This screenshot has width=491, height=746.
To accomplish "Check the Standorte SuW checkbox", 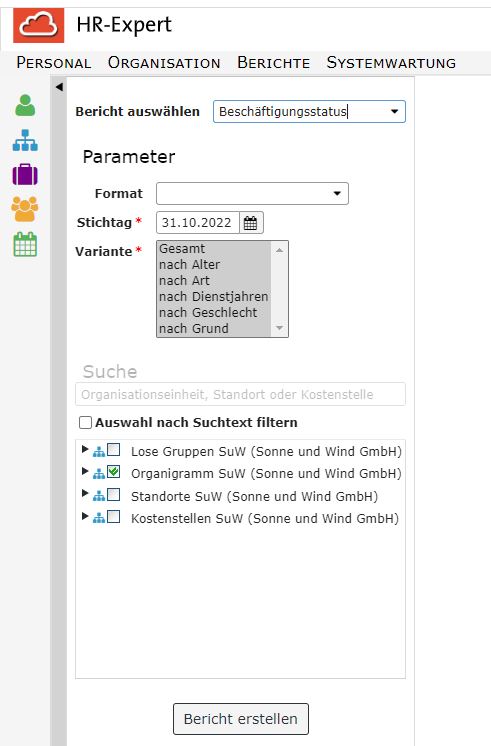I will (113, 495).
